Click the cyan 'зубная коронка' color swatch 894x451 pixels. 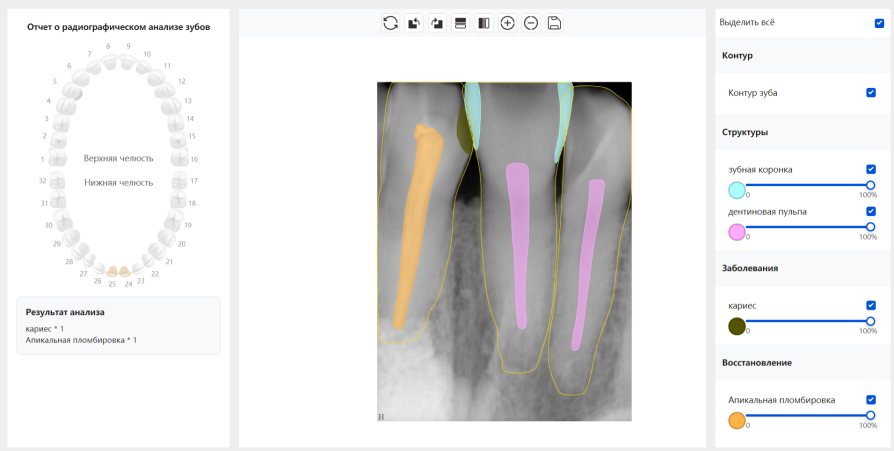pos(737,190)
